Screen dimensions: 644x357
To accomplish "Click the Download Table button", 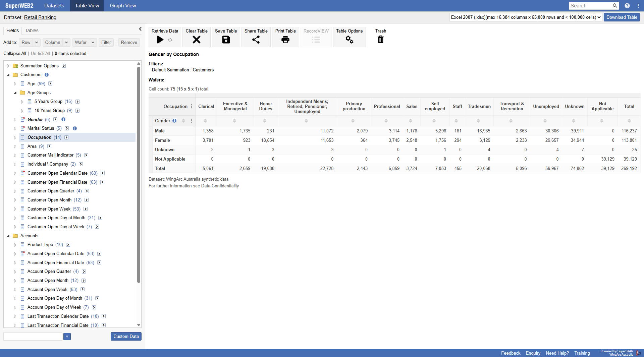I will tap(622, 17).
